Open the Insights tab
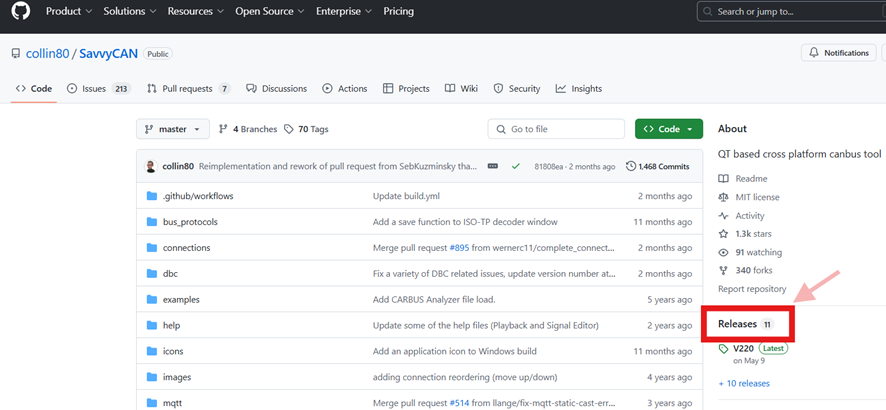886x410 pixels. pyautogui.click(x=579, y=89)
